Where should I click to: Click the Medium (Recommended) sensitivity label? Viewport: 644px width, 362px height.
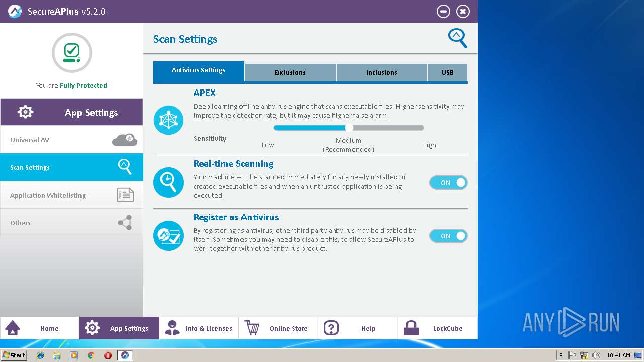[x=348, y=145]
